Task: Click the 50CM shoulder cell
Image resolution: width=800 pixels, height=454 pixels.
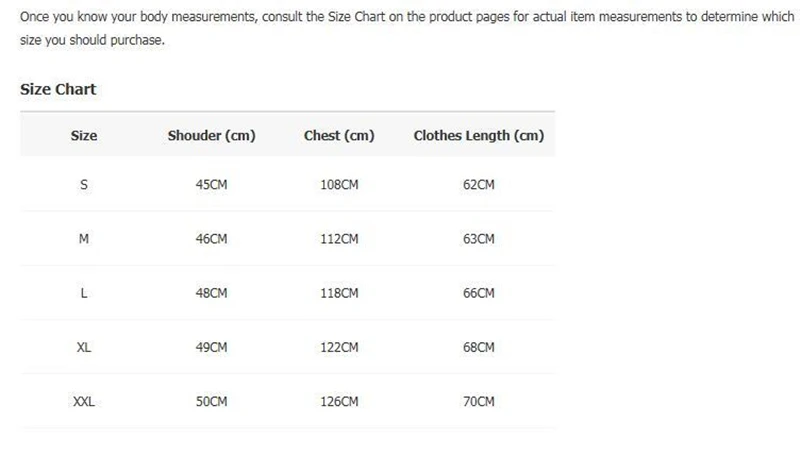Action: tap(211, 401)
